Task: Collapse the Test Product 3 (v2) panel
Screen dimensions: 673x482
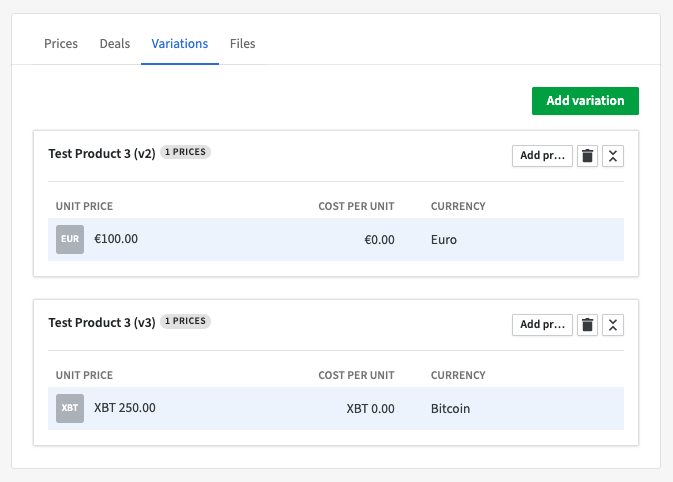Action: 613,156
